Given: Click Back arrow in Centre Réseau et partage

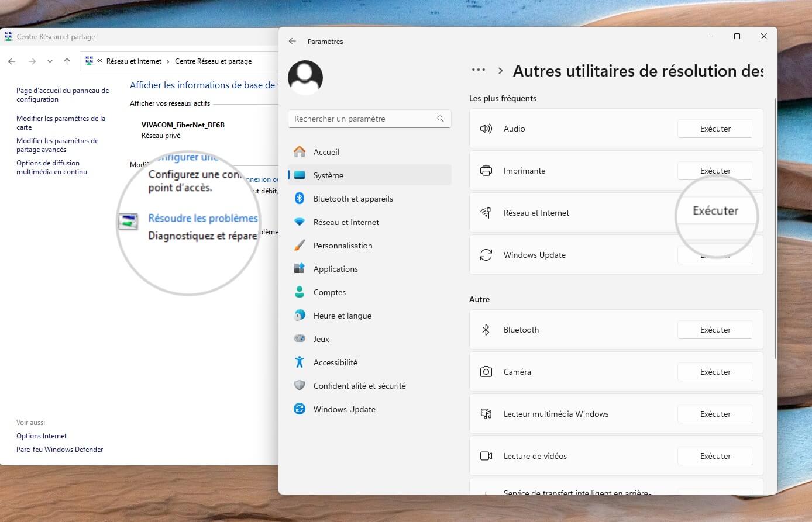Looking at the screenshot, I should pyautogui.click(x=12, y=61).
